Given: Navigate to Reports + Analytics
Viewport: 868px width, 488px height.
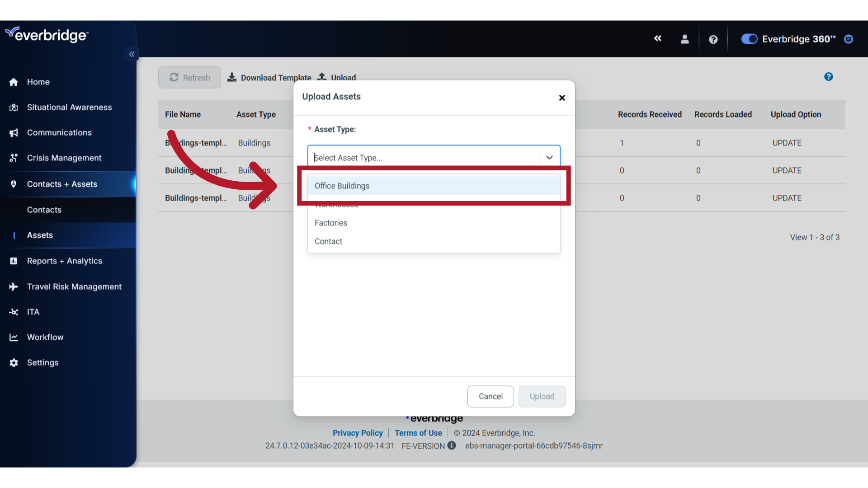Looking at the screenshot, I should click(64, 260).
